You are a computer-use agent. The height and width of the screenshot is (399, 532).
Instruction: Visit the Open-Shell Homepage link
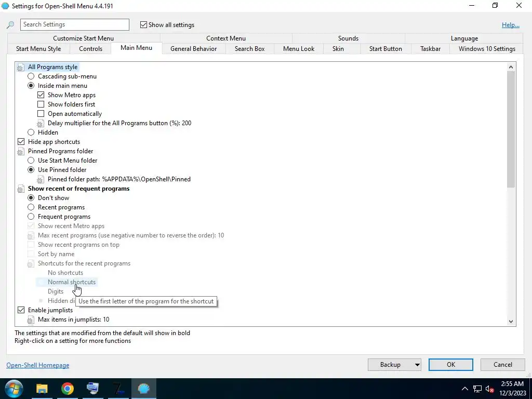37,365
